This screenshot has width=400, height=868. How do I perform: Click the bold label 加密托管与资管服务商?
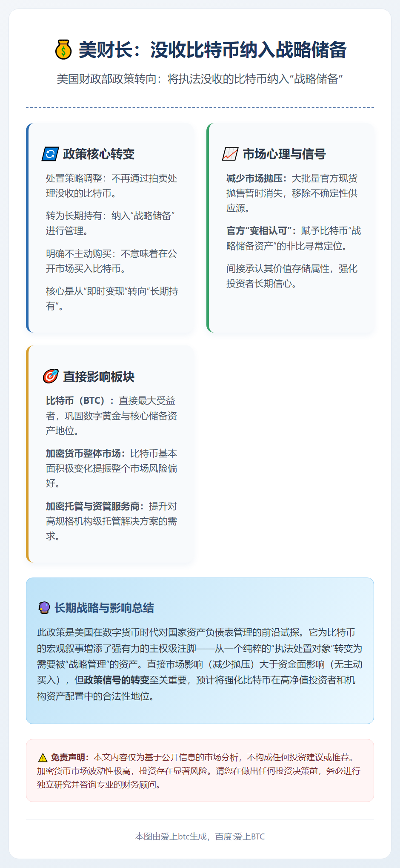click(95, 506)
